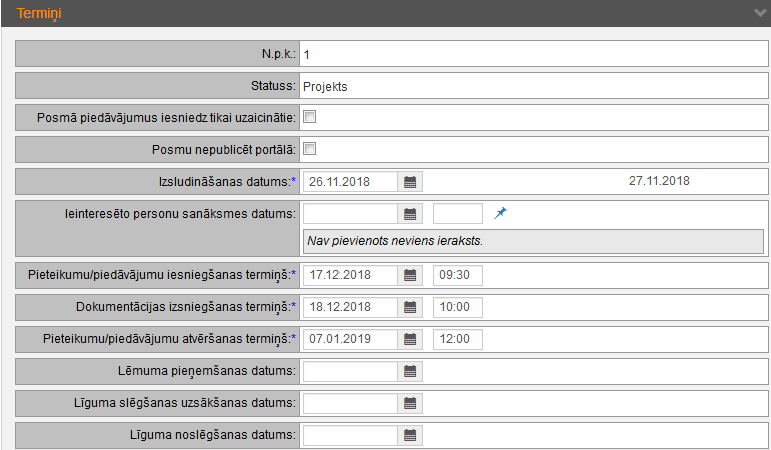Open calendar for Līguma noslēgšanas datums
The width and height of the screenshot is (771, 450).
[x=410, y=435]
